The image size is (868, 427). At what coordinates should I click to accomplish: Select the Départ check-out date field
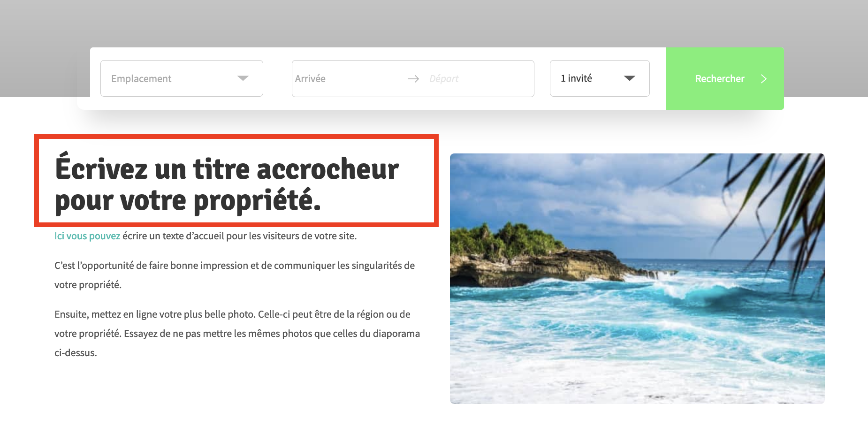pyautogui.click(x=479, y=79)
